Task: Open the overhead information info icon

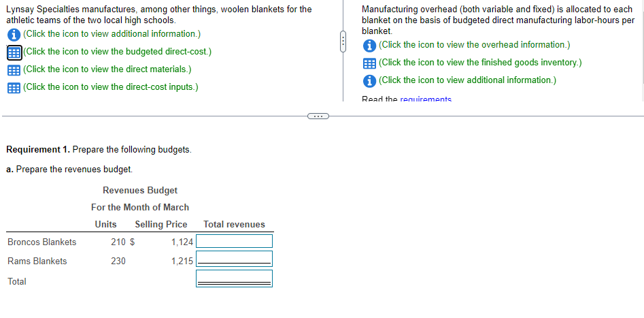Action: [370, 46]
